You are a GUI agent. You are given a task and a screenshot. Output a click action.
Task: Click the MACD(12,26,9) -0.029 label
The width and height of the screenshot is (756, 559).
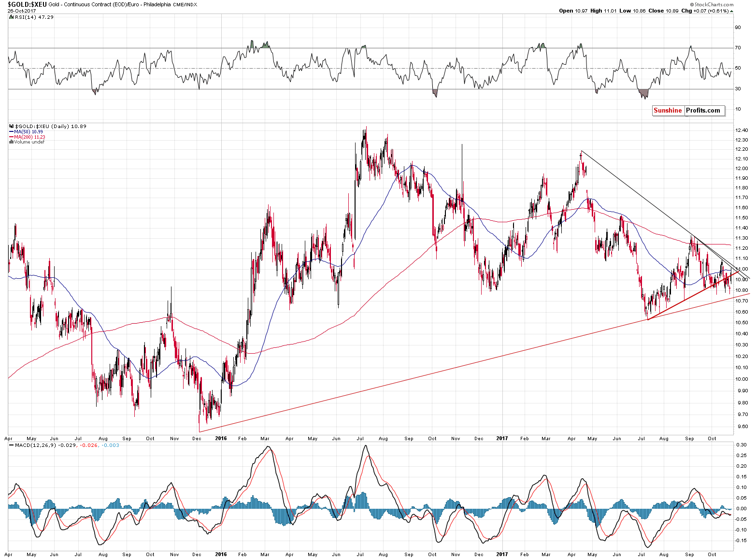pyautogui.click(x=45, y=445)
